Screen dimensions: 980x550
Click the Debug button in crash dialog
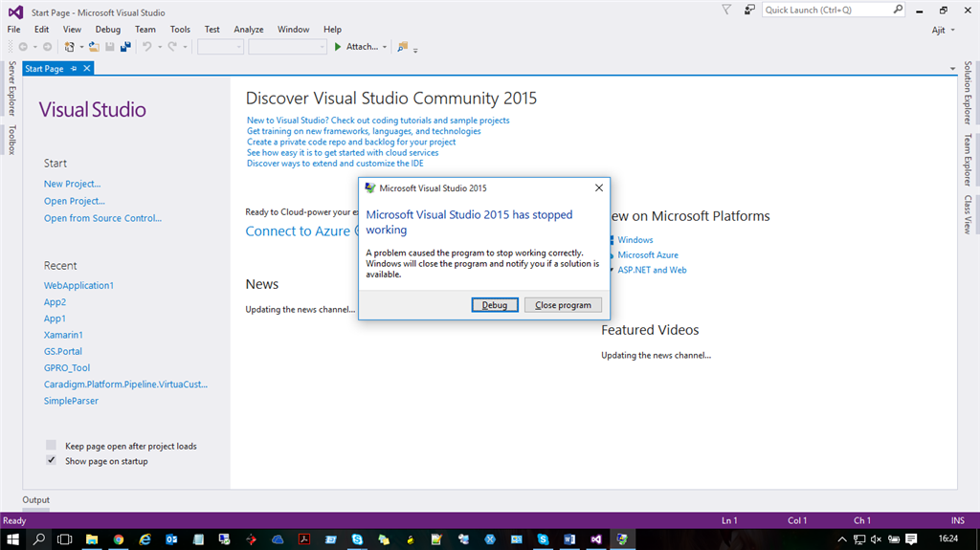[x=495, y=305]
